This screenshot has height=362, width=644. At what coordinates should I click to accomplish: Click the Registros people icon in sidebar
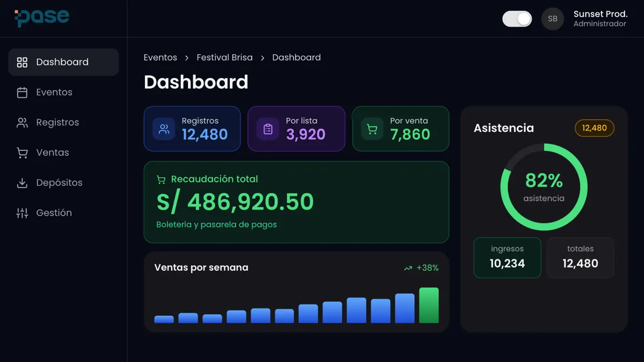[22, 122]
